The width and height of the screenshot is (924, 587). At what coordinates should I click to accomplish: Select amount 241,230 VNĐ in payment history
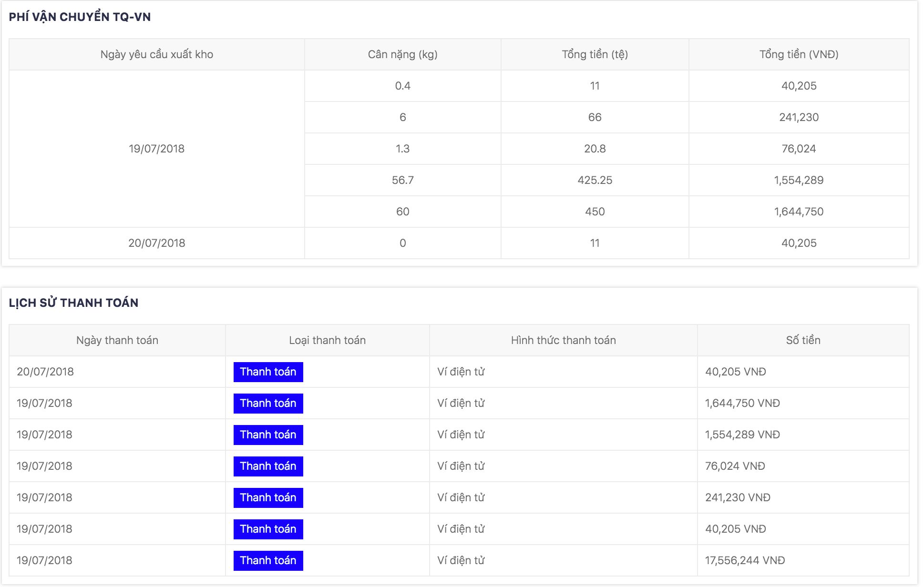pos(738,497)
